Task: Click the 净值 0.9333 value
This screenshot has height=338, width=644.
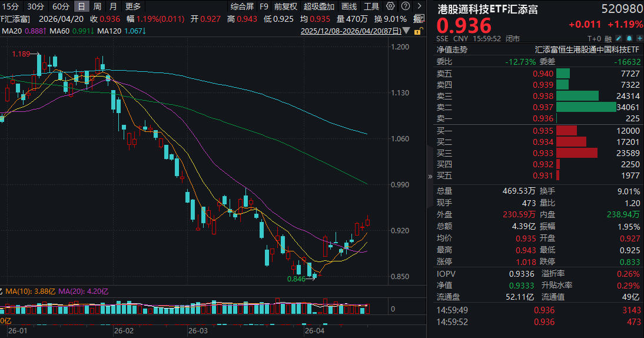Action: pos(522,286)
